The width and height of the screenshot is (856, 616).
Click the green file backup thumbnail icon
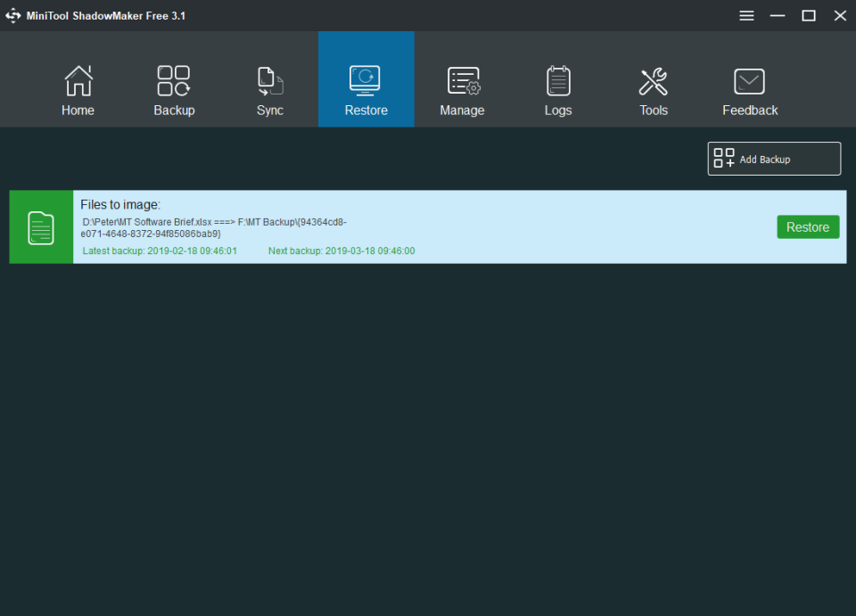click(40, 226)
